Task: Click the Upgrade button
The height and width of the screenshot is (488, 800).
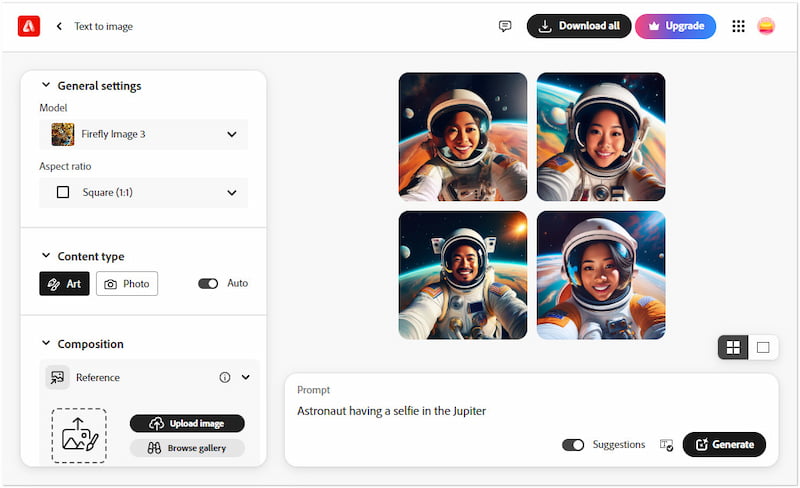Action: click(x=675, y=26)
